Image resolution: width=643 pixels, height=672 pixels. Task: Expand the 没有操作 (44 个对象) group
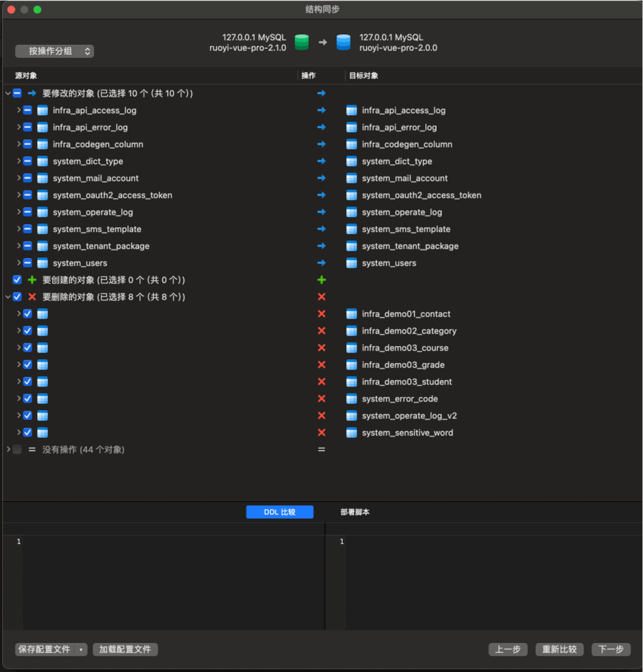click(x=8, y=450)
